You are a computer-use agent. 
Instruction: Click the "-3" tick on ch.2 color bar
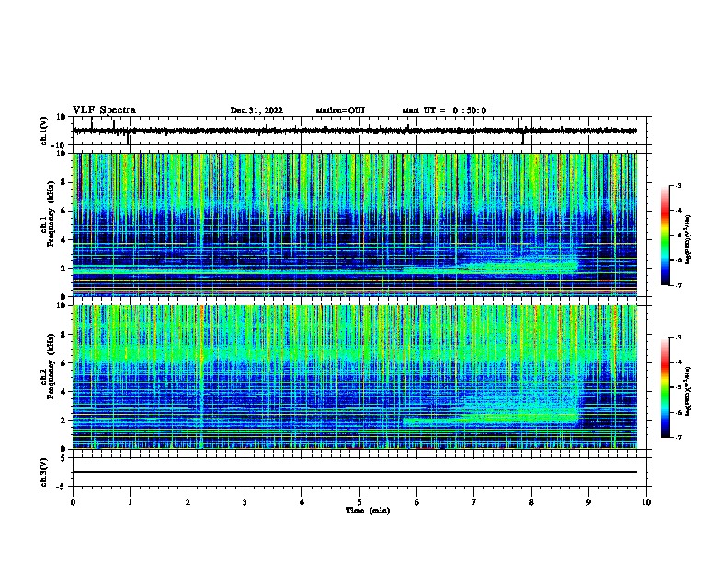pos(678,338)
